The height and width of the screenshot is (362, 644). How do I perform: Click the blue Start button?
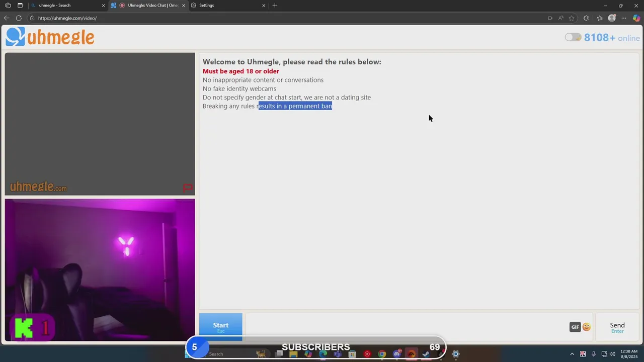coord(220,327)
